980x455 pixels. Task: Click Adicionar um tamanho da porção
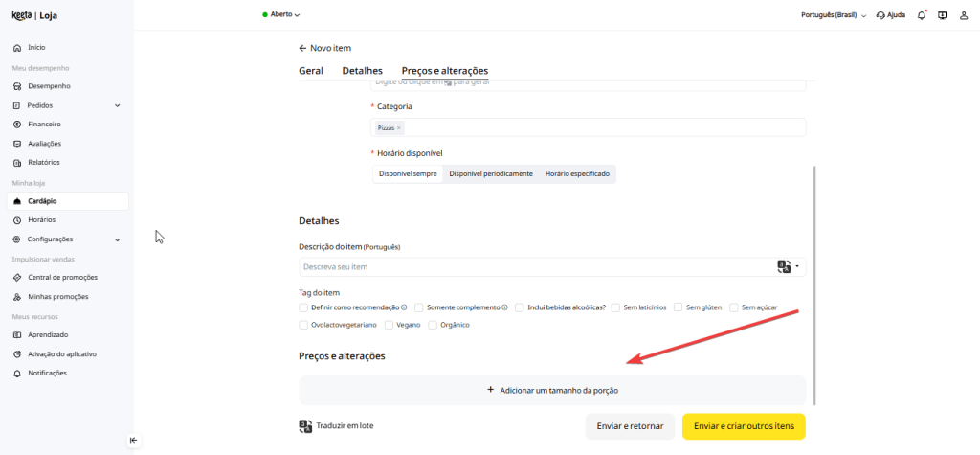(x=552, y=390)
